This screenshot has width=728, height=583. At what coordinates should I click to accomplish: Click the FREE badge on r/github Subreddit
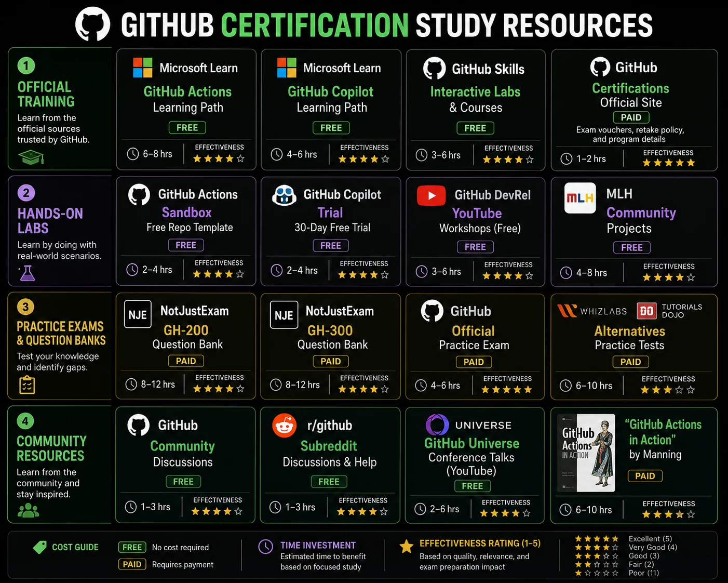[x=329, y=482]
